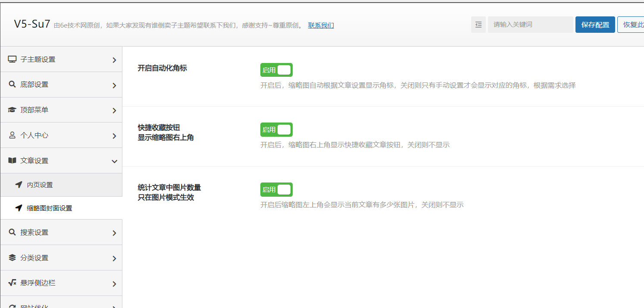The height and width of the screenshot is (308, 644).
Task: Open the 联系我们 link
Action: [321, 25]
